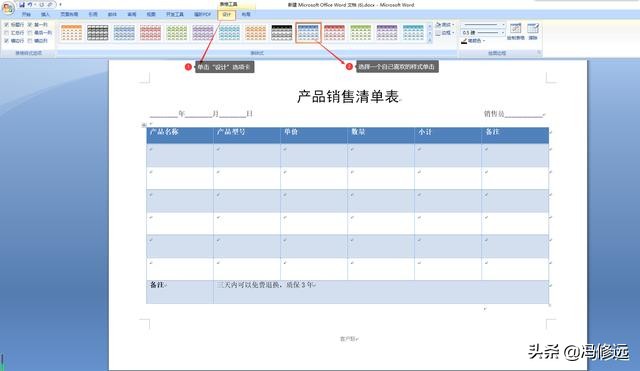This screenshot has height=371, width=640.
Task: Open the Pen Color dropdown
Action: pos(473,41)
